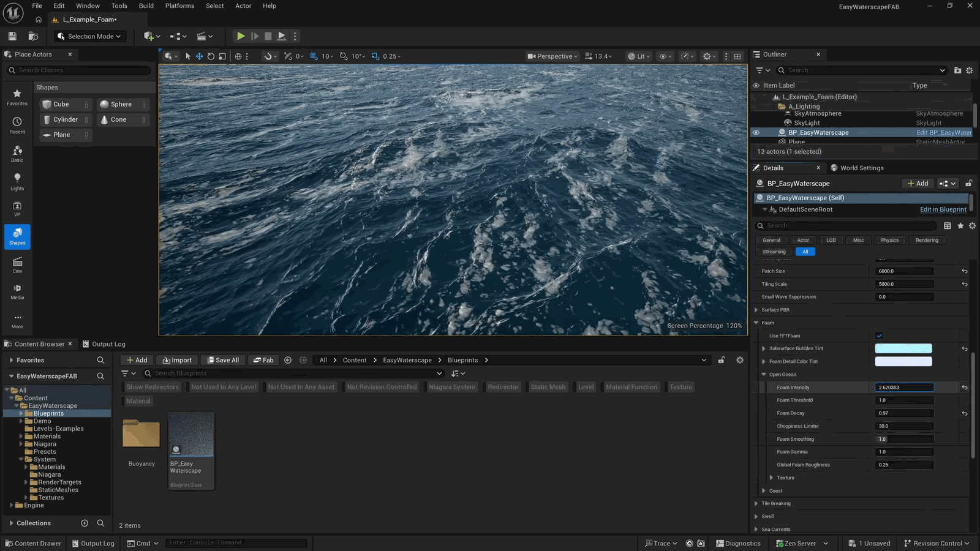The height and width of the screenshot is (551, 980).
Task: Open the Platforms menu
Action: click(x=179, y=6)
